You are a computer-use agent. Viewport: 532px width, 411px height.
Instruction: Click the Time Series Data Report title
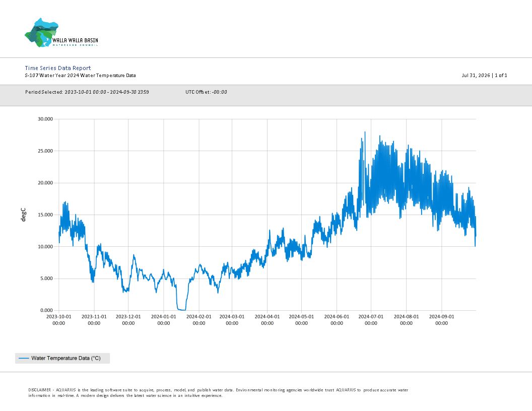coord(57,68)
